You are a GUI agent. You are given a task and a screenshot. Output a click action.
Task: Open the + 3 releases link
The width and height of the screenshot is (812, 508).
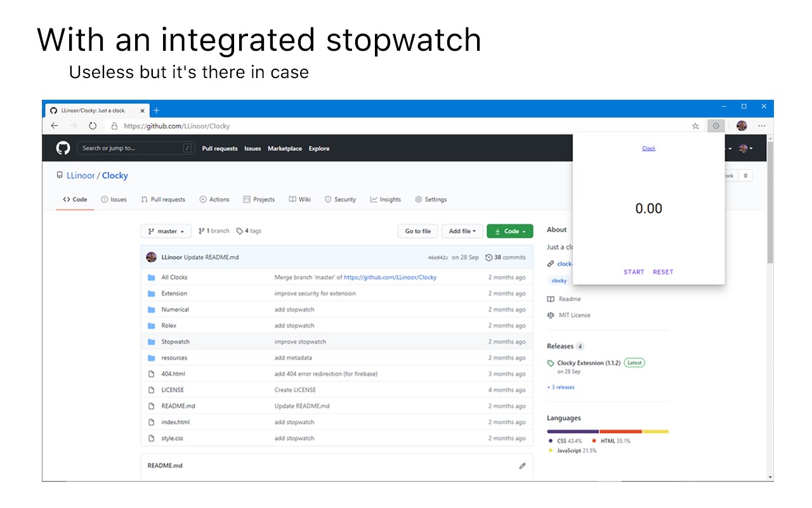point(561,387)
